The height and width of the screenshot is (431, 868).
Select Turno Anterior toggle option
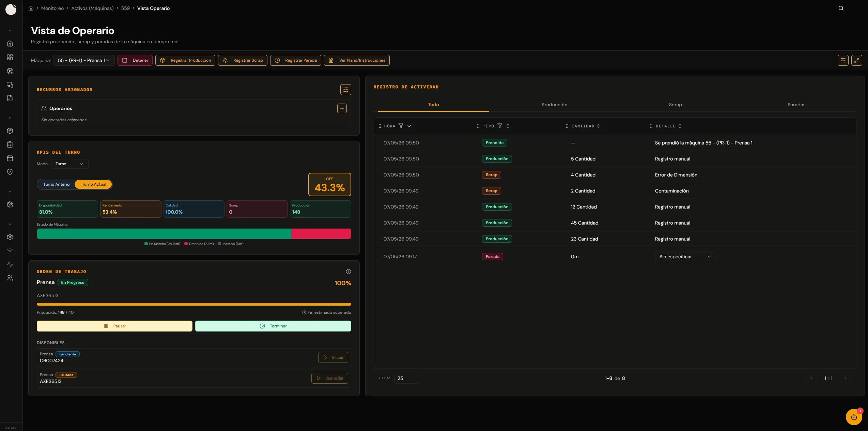(x=57, y=184)
